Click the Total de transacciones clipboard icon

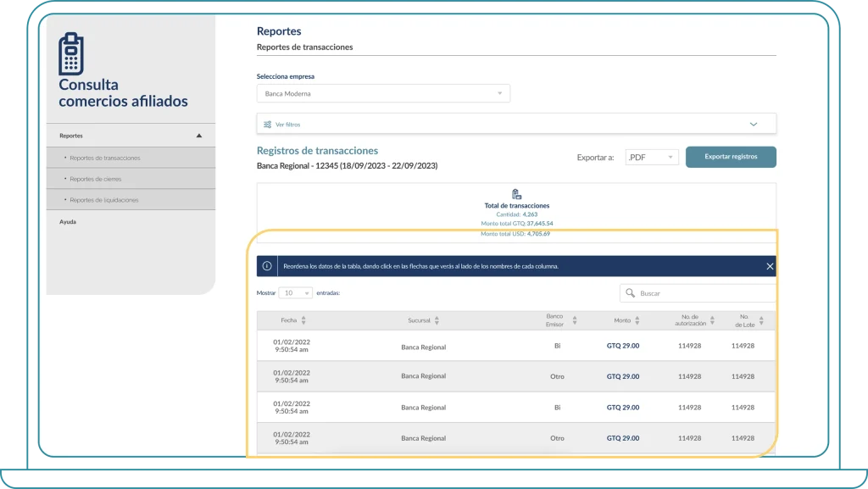tap(516, 194)
